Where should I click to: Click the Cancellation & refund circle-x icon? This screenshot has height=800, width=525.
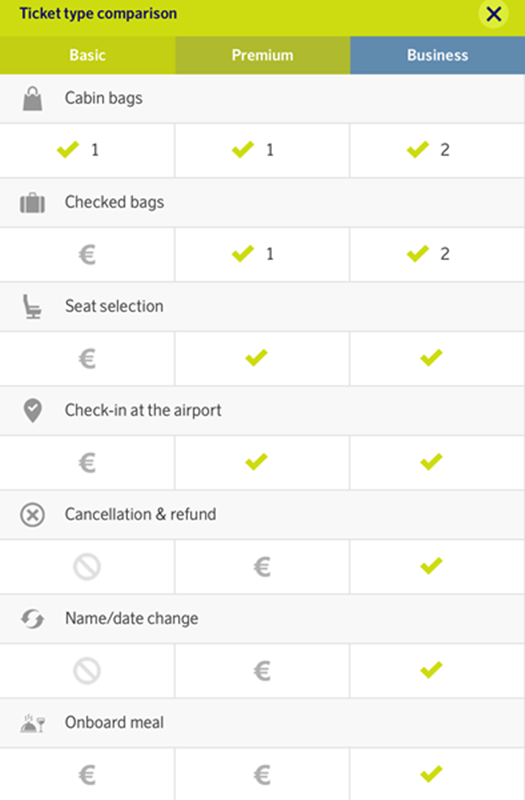(x=32, y=515)
